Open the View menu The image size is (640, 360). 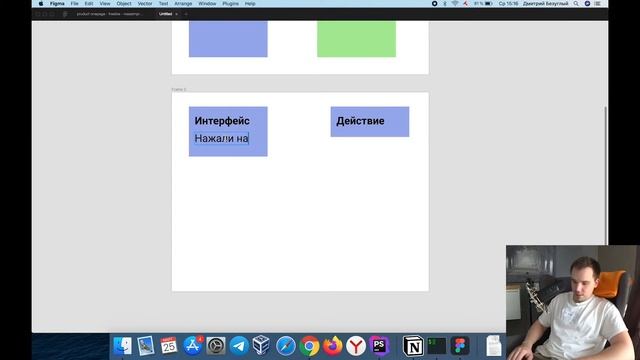[105, 4]
